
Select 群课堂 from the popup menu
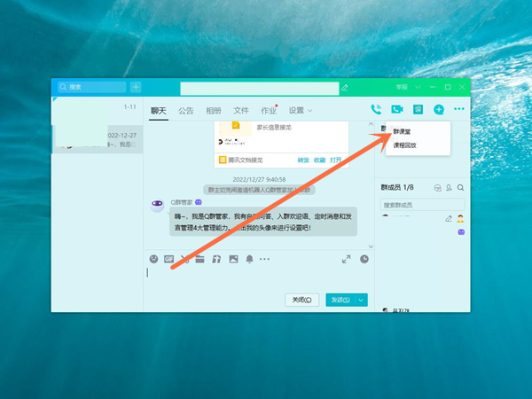403,131
